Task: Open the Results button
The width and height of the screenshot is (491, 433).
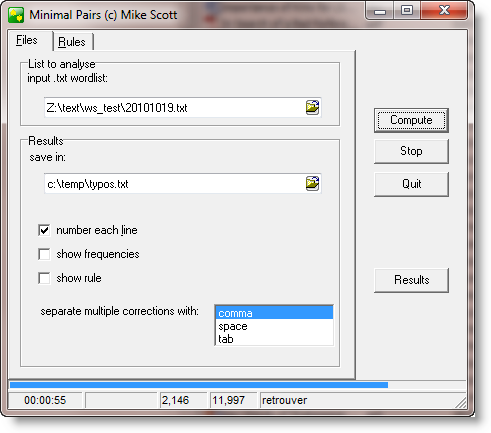Action: [x=411, y=280]
